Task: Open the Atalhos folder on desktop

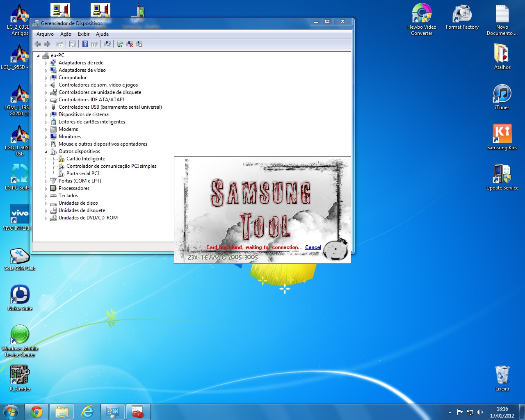Action: point(502,56)
